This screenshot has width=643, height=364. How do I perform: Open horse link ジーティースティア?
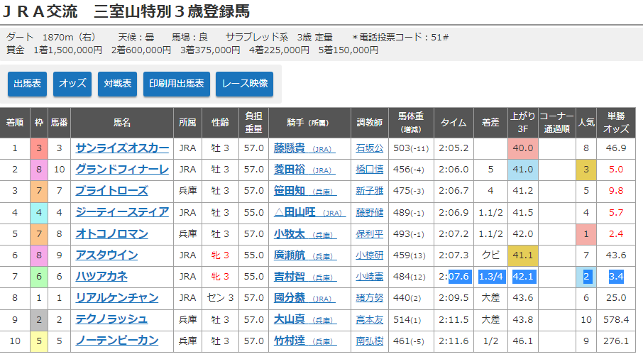click(x=122, y=212)
